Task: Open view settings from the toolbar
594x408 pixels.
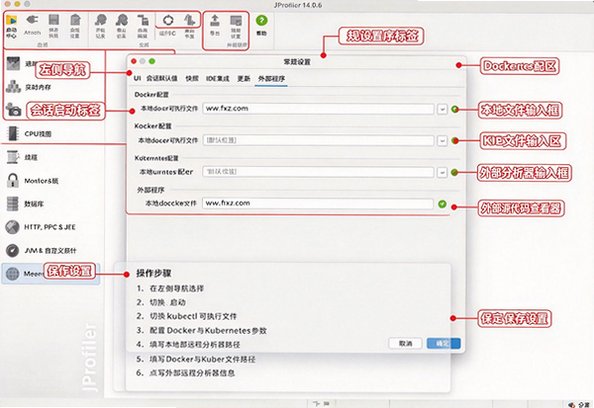Action: tap(236, 26)
